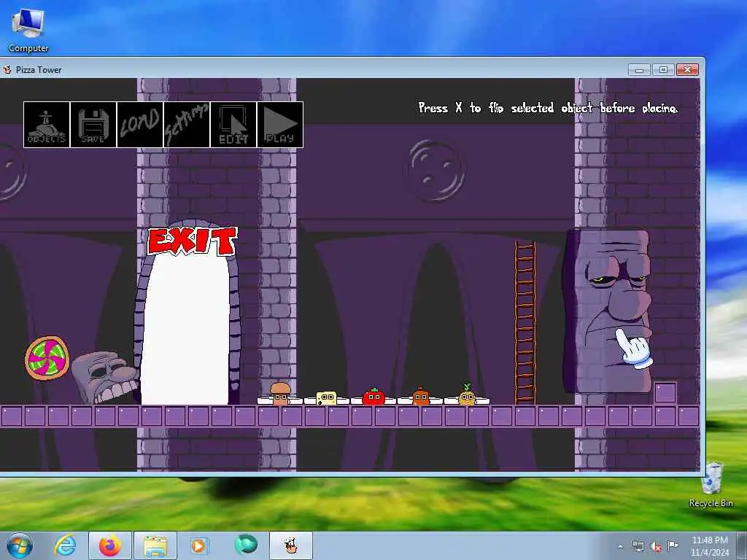747x560 pixels.
Task: Select the EDIT cursor mode button
Action: pos(233,125)
